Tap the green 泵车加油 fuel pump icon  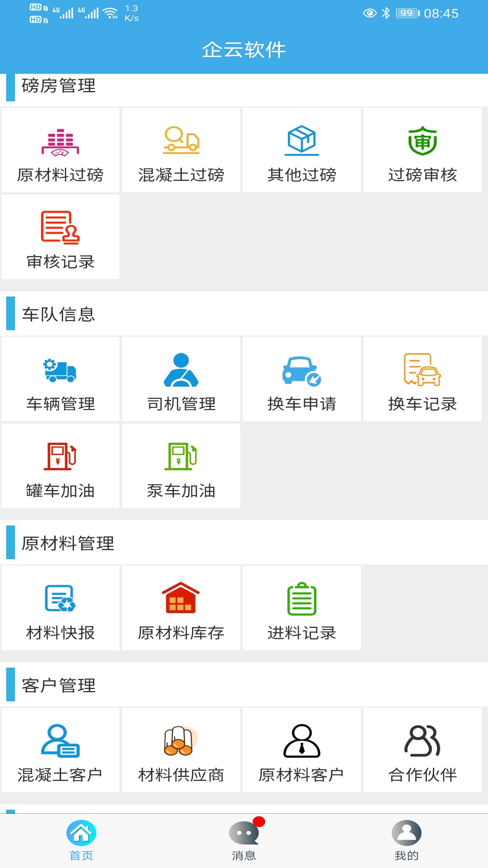pyautogui.click(x=181, y=456)
